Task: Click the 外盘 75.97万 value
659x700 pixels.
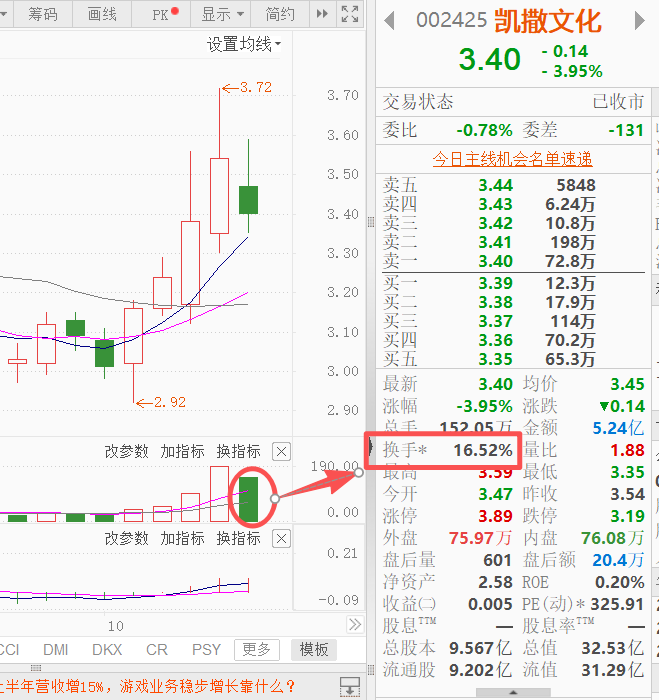Action: point(480,538)
